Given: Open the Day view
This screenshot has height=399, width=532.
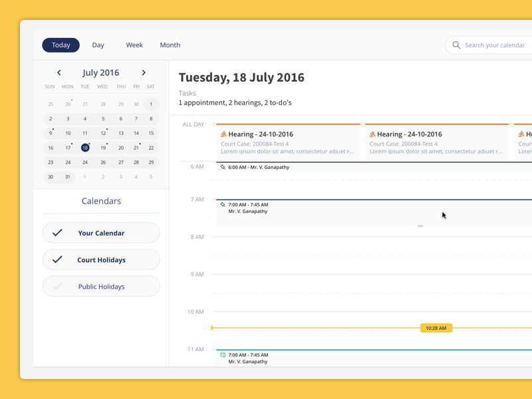Looking at the screenshot, I should point(98,45).
